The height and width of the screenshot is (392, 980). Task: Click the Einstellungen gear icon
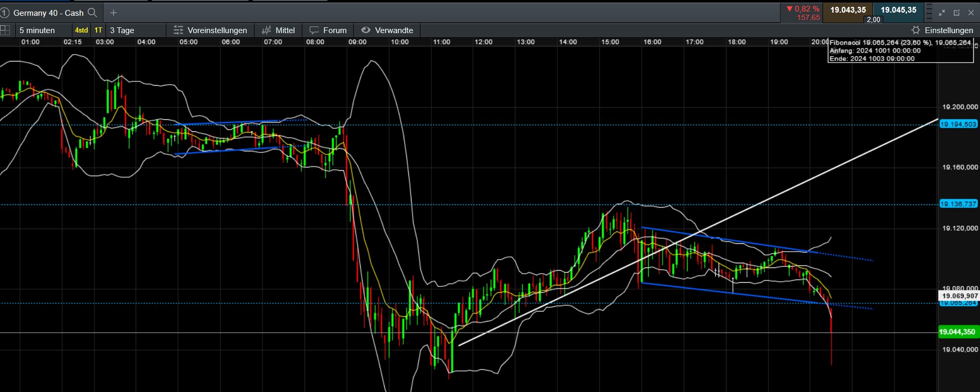915,30
